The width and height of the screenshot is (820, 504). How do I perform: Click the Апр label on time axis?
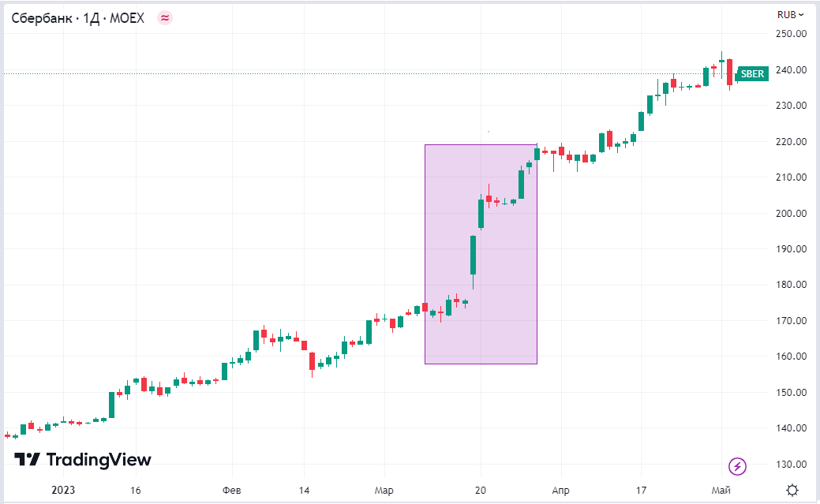tap(560, 490)
